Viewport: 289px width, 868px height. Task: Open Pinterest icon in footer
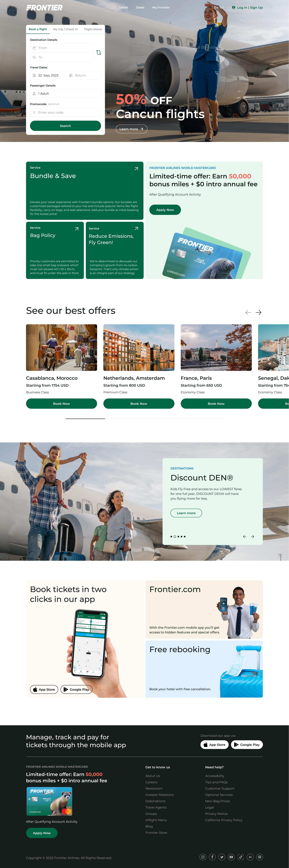[x=260, y=857]
